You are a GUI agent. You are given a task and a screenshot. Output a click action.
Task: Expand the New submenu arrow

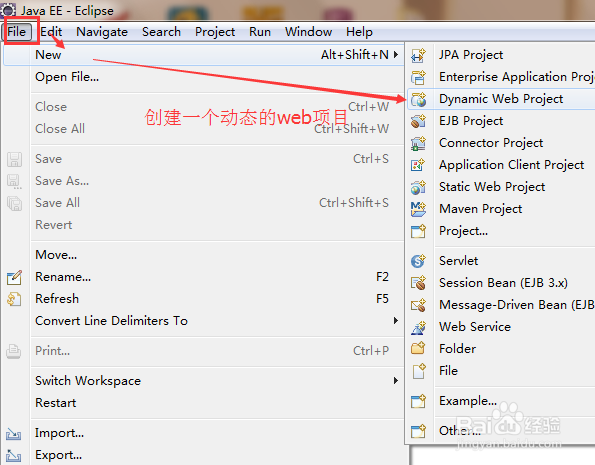tap(396, 55)
